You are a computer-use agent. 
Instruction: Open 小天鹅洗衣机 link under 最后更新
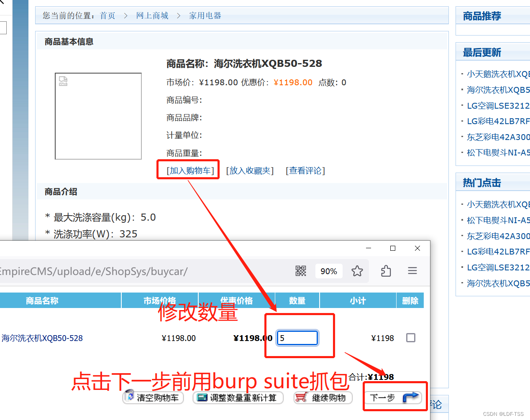tap(498, 74)
